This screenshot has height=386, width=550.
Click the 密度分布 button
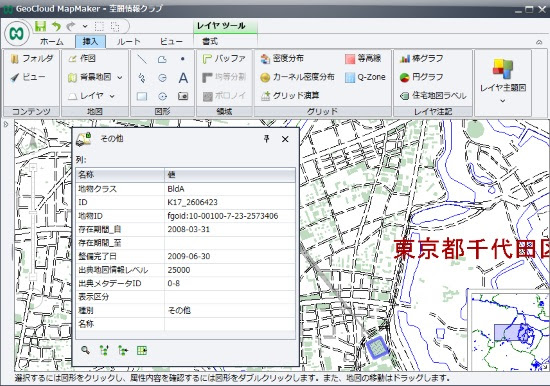282,59
